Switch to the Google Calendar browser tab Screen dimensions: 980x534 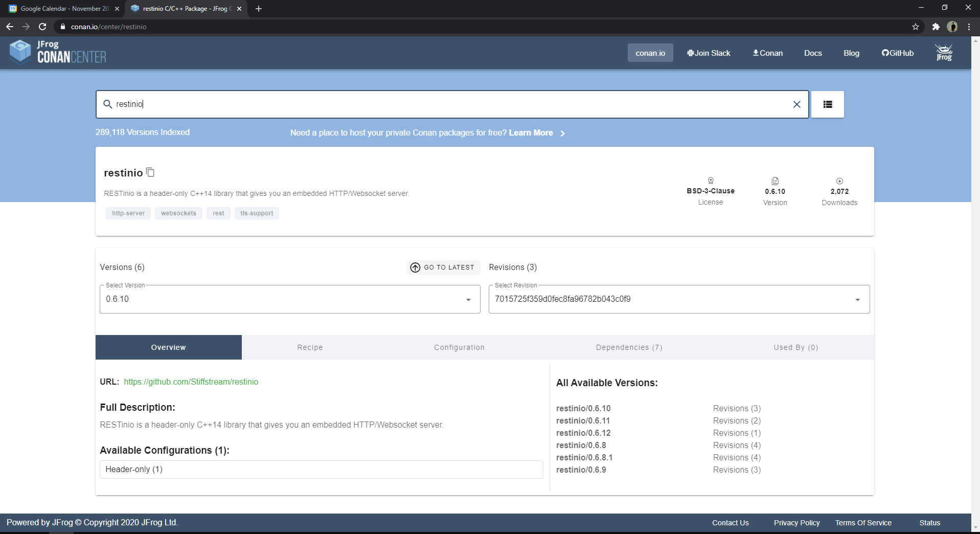(64, 9)
